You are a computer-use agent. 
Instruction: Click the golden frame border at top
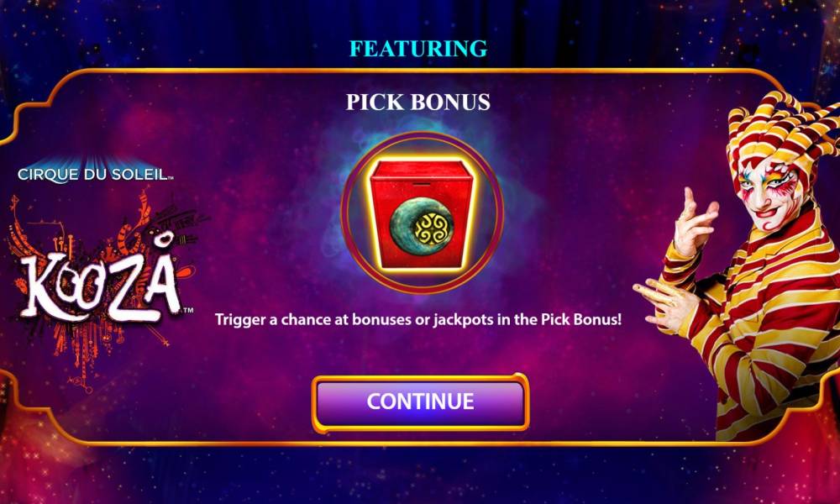pyautogui.click(x=417, y=71)
